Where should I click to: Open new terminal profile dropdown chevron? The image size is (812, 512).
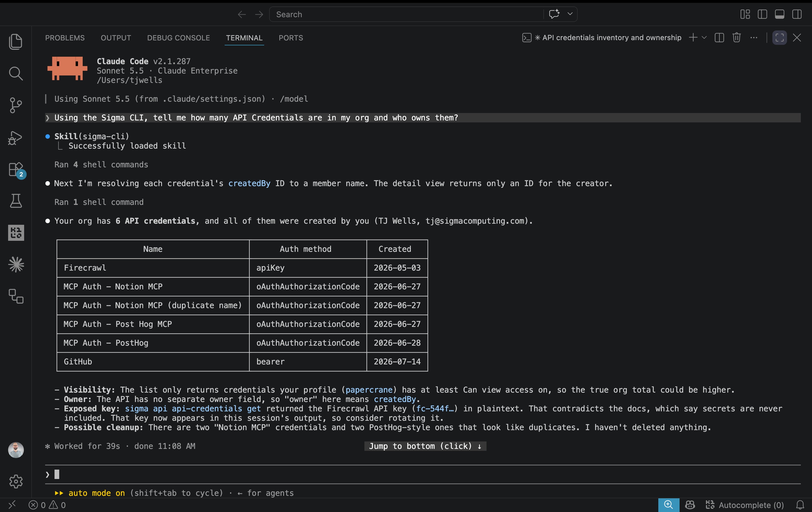[x=704, y=37]
